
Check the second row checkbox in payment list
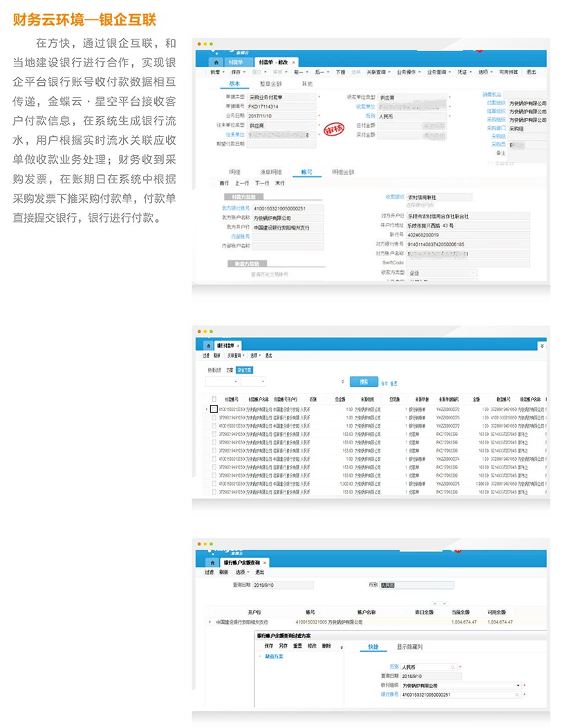(x=214, y=417)
